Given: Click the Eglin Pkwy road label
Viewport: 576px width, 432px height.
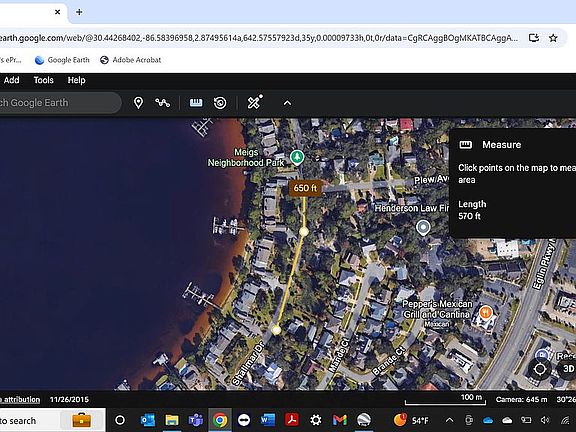Looking at the screenshot, I should 546,264.
